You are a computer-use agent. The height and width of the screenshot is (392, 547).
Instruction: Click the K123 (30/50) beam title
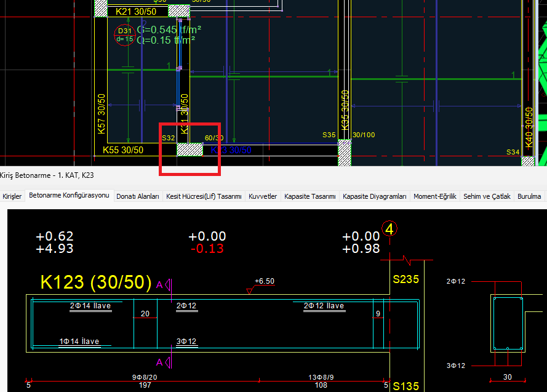point(96,282)
